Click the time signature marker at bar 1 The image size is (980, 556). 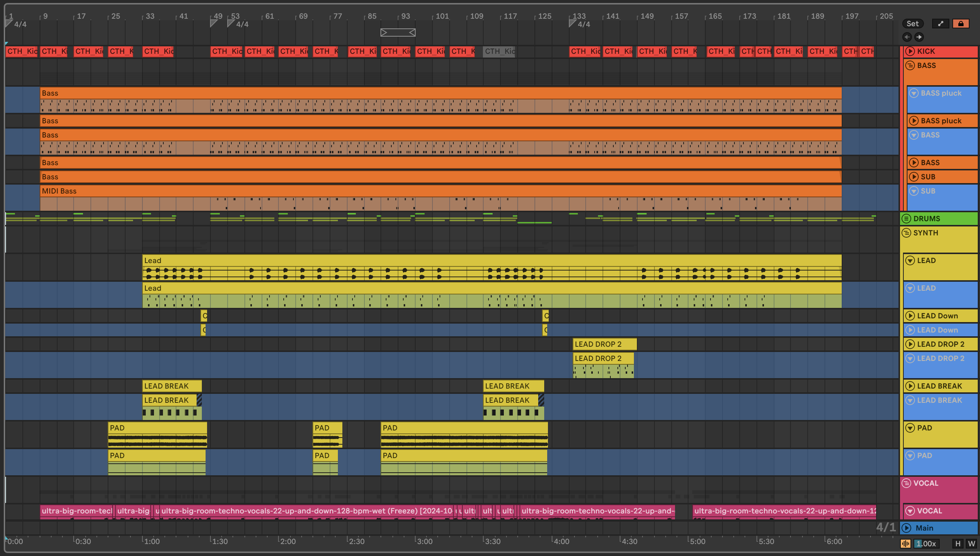(x=9, y=24)
